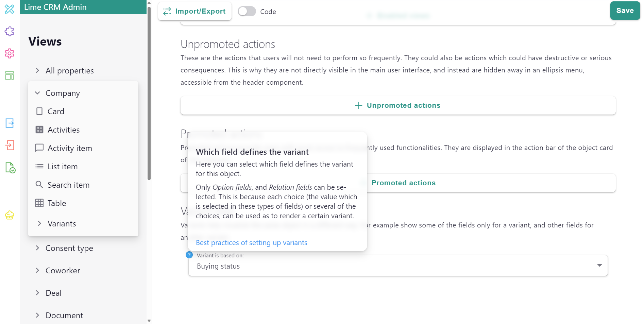Open the Variant is based on dropdown
The width and height of the screenshot is (644, 324).
tap(398, 266)
